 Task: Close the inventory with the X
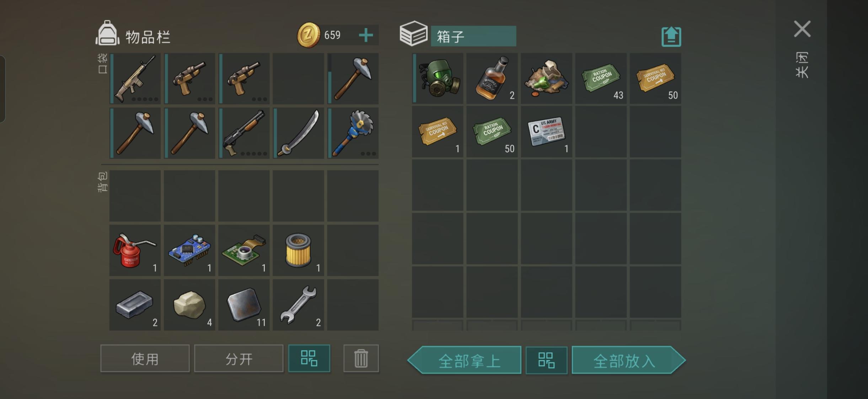point(802,29)
